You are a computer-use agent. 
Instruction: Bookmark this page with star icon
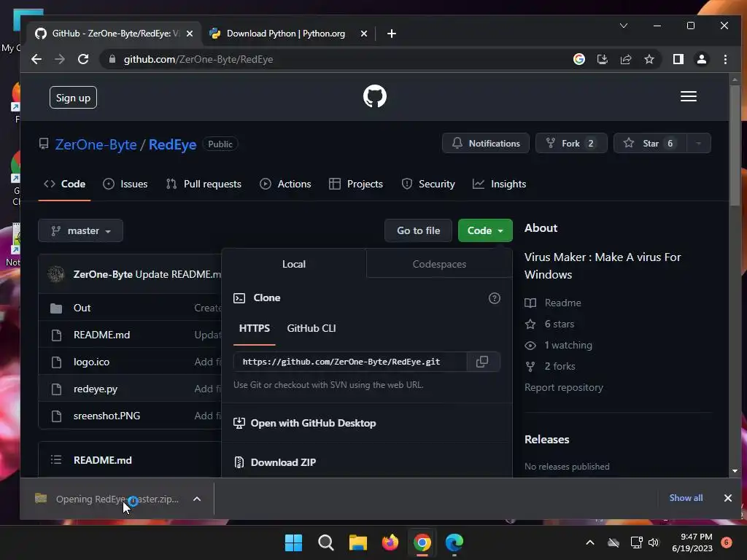coord(649,59)
